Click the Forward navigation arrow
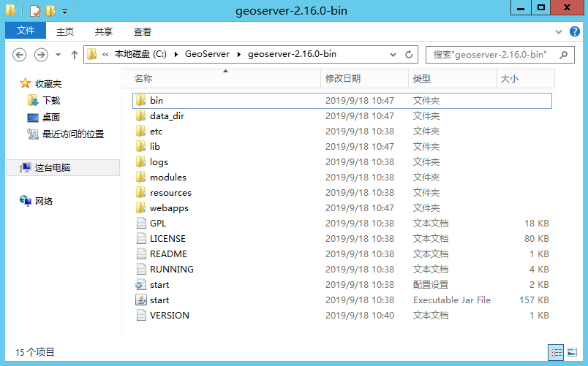Viewport: 588px width, 366px height. [x=41, y=55]
